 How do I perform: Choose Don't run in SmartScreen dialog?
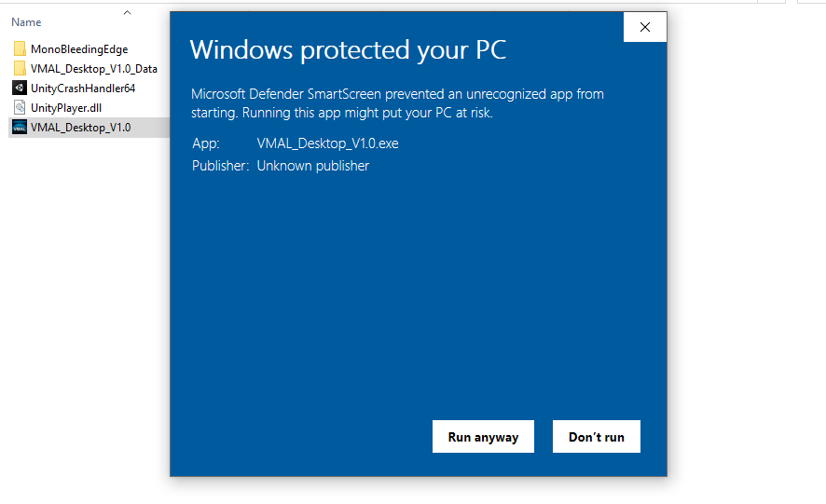click(597, 436)
